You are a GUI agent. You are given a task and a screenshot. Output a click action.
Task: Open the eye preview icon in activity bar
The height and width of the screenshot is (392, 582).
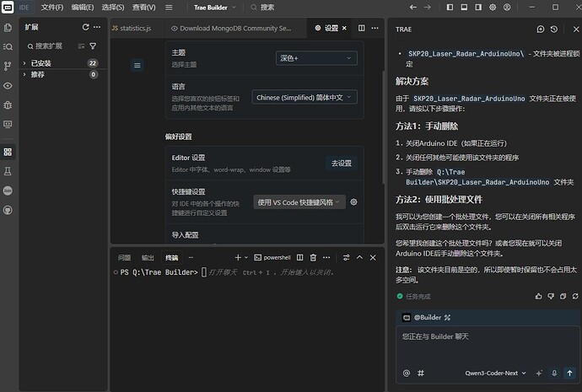pos(8,86)
